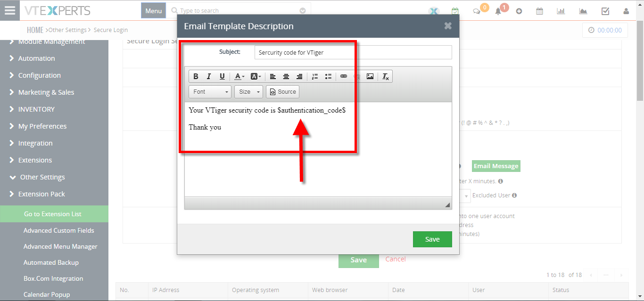This screenshot has height=301, width=644.
Task: Click the Email Message button
Action: (496, 166)
